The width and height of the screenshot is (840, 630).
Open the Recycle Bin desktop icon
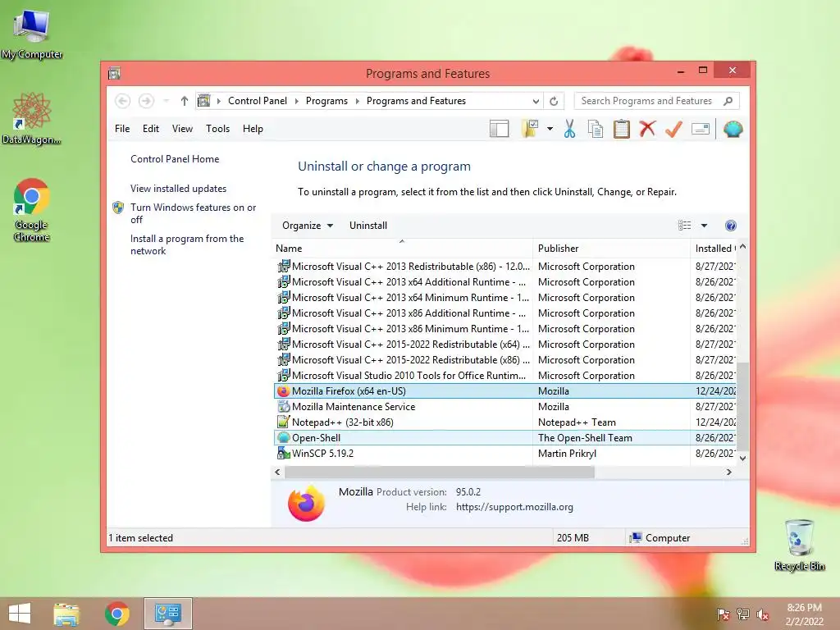coord(799,545)
